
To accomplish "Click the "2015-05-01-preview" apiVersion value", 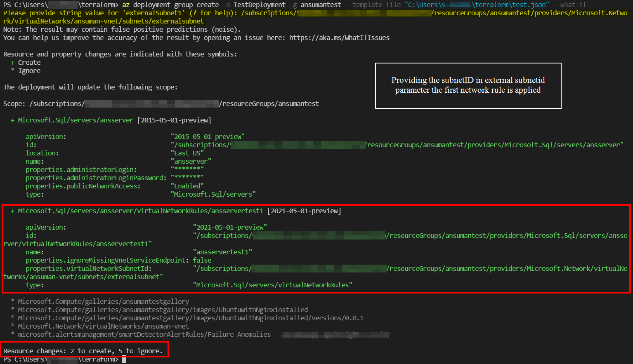I will coord(208,136).
